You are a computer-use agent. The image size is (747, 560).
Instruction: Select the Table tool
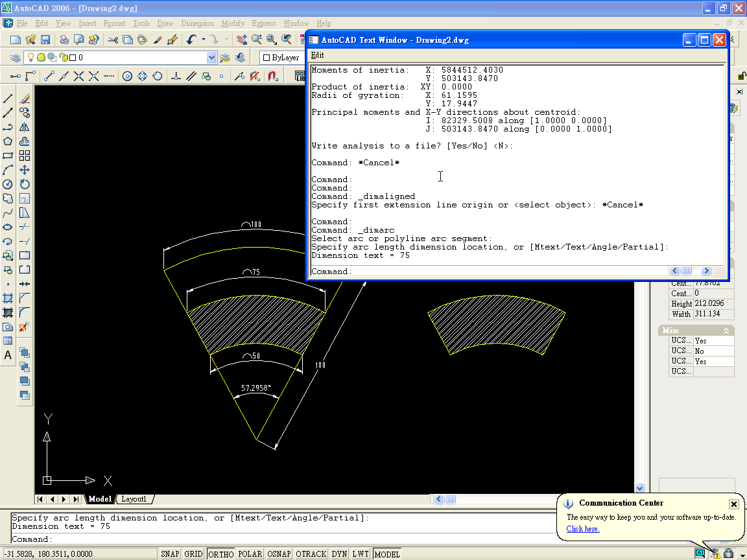click(x=8, y=341)
